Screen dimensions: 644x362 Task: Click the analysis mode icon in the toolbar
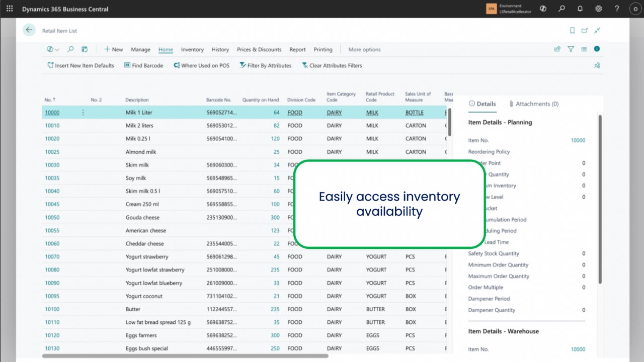(85, 49)
